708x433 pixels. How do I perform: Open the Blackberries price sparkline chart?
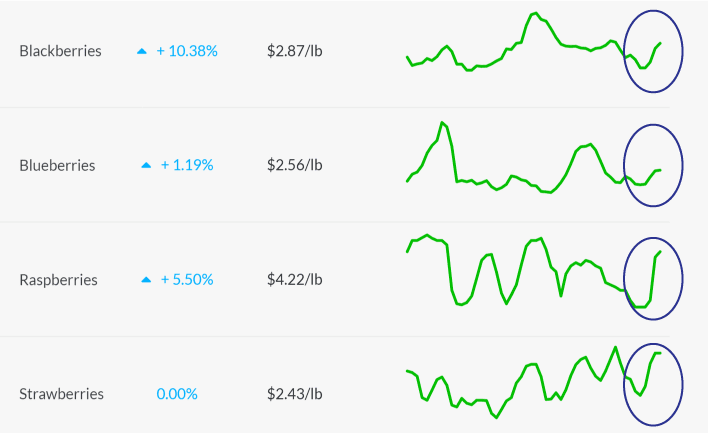click(534, 42)
